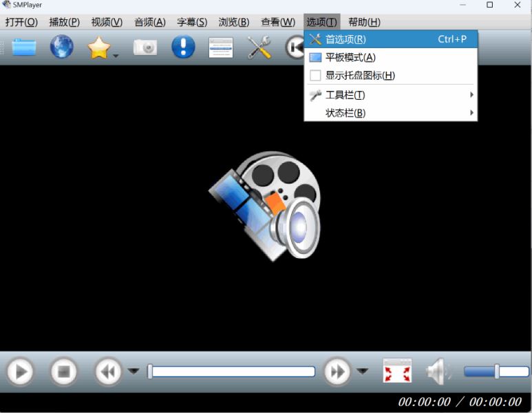Click the previous track toolbar button
Viewport: 532px width, 413px height.
[295, 47]
